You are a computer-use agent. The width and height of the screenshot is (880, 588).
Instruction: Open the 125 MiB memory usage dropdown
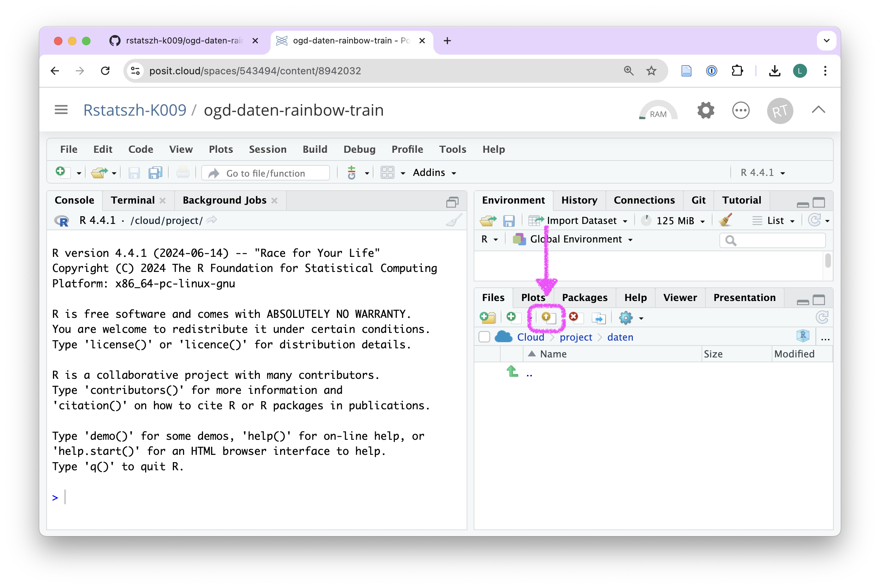pyautogui.click(x=673, y=220)
